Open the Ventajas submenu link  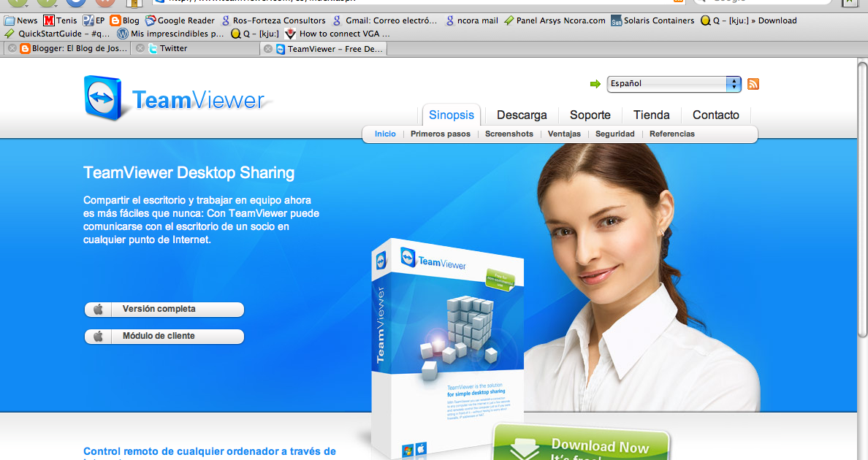[x=564, y=134]
